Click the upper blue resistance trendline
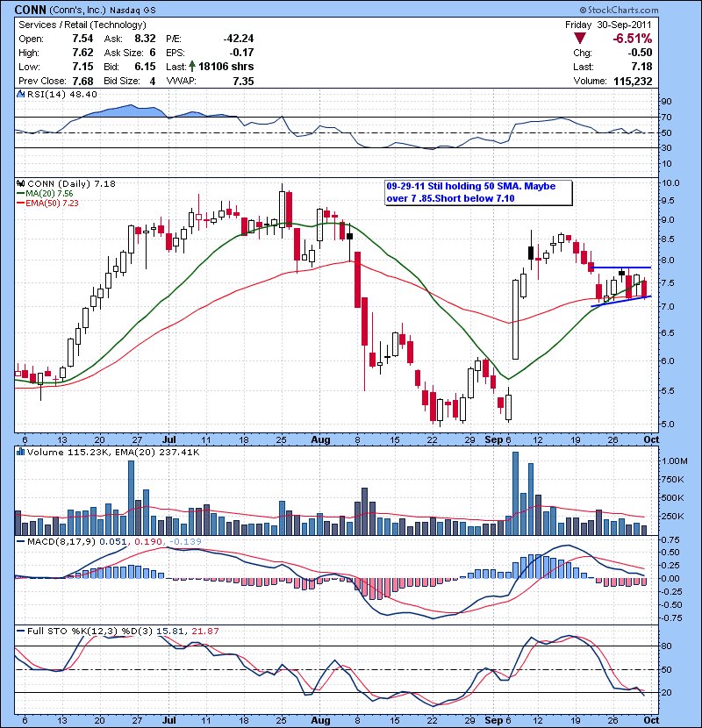Viewport: 702px width, 728px height. (x=621, y=268)
